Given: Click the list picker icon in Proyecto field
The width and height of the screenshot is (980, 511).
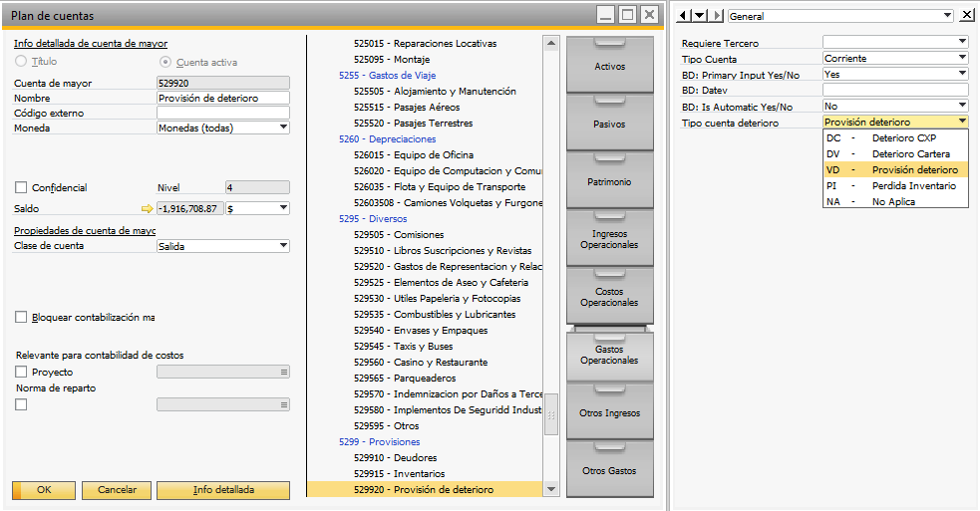Looking at the screenshot, I should point(284,373).
